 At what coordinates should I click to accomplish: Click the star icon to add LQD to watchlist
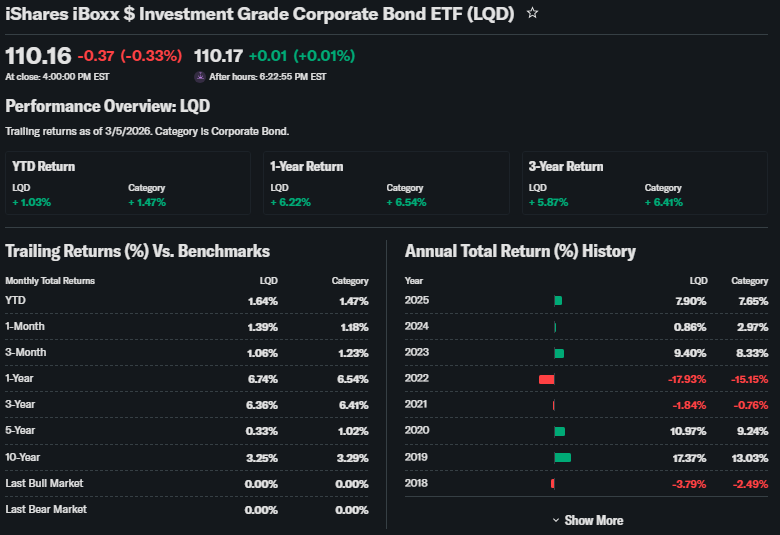coord(533,14)
